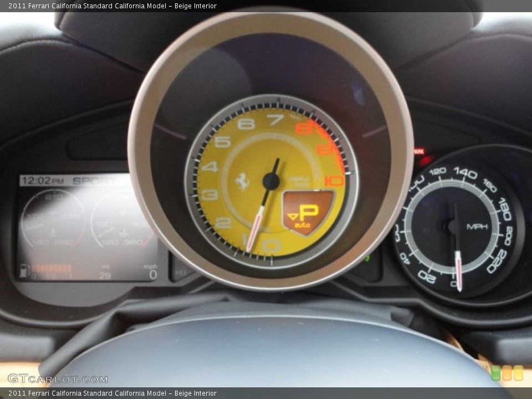Click the speedometer needle
The width and height of the screenshot is (532, 399).
[x=456, y=248]
